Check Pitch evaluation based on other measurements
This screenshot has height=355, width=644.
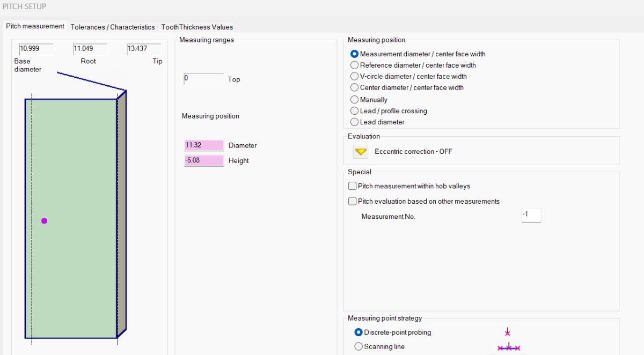point(353,202)
